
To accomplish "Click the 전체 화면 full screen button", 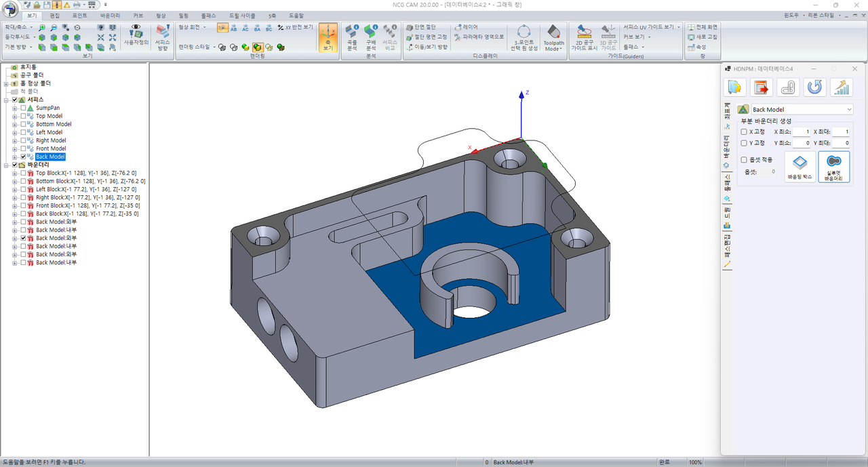I will 702,27.
